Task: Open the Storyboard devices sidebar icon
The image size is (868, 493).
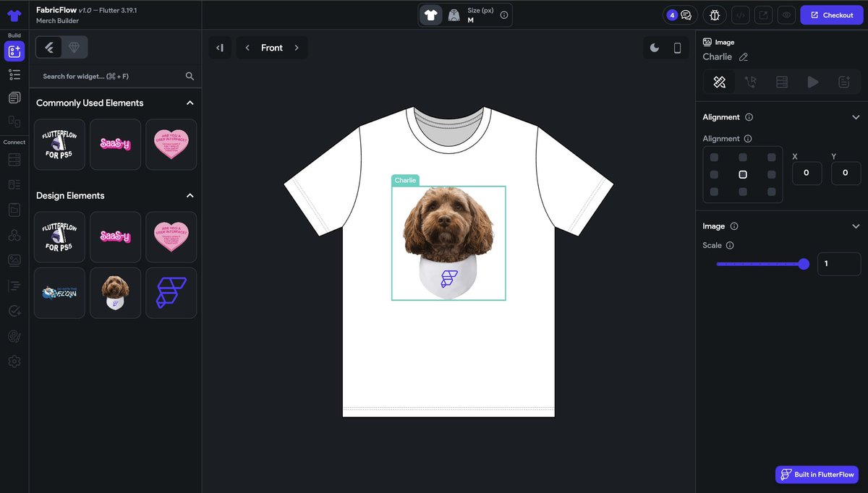Action: coord(14,121)
